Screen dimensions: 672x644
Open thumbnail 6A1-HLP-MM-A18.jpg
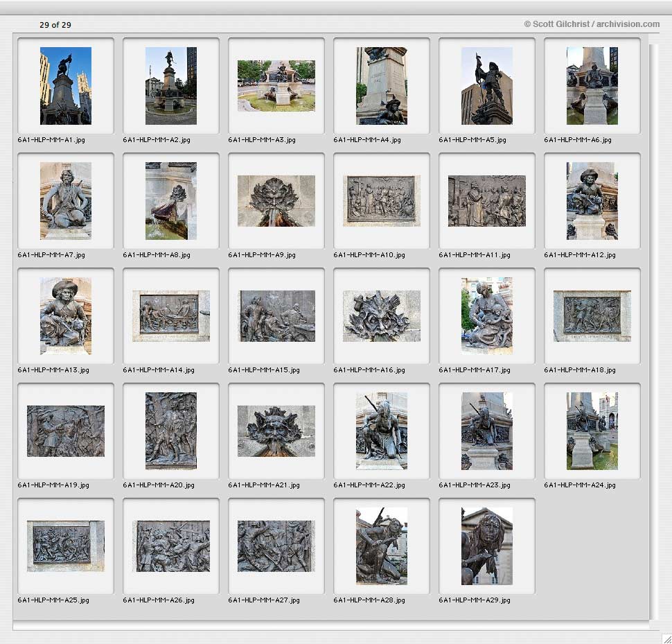click(592, 316)
